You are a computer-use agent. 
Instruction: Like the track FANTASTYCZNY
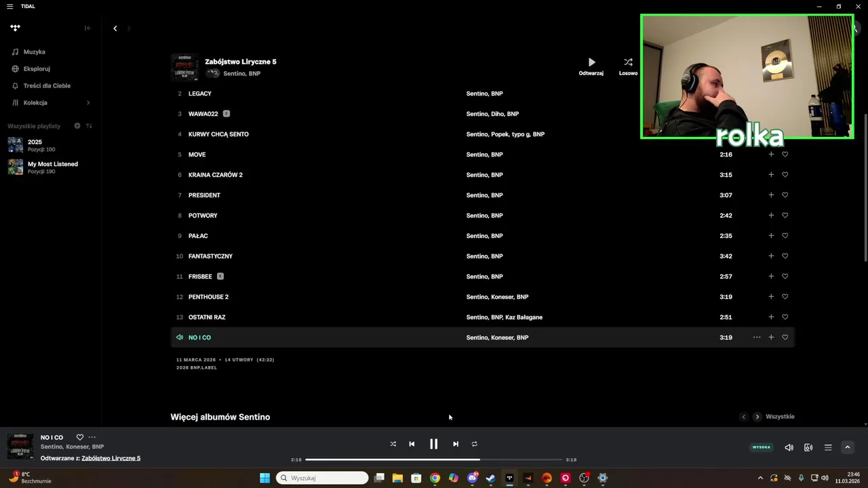[x=785, y=256]
